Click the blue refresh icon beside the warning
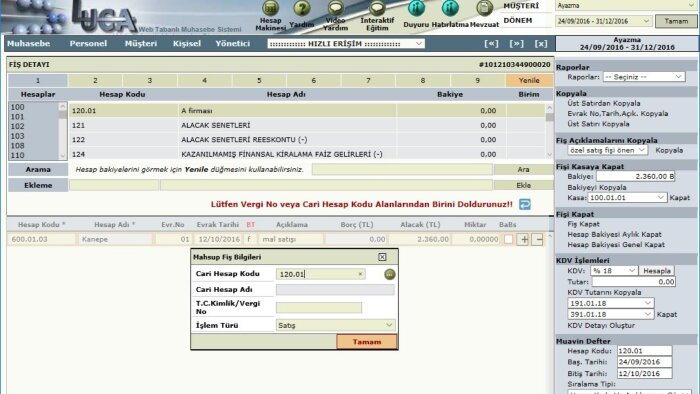This screenshot has width=700, height=394. click(x=525, y=204)
